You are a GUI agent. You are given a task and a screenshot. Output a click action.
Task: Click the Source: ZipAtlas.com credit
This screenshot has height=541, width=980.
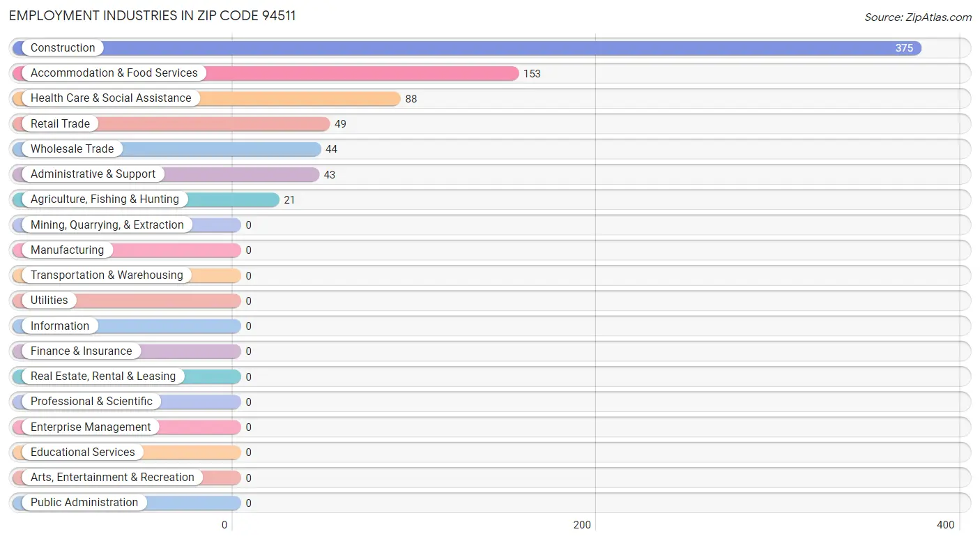point(918,17)
